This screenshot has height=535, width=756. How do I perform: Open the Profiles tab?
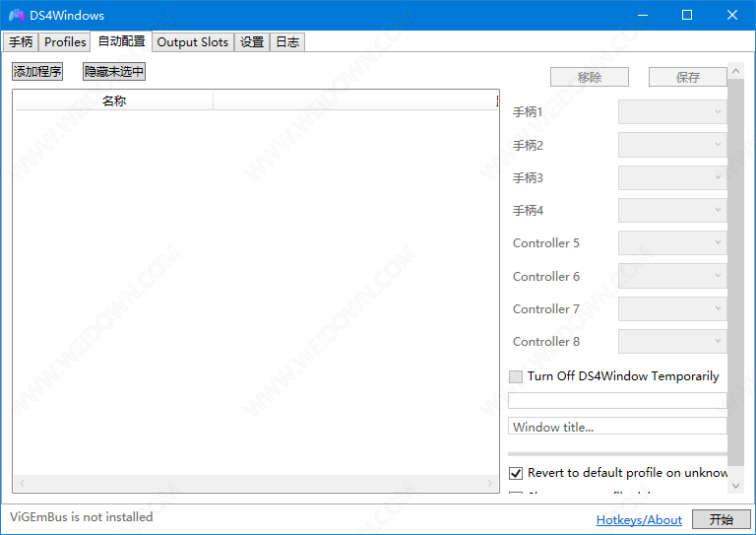[x=65, y=42]
